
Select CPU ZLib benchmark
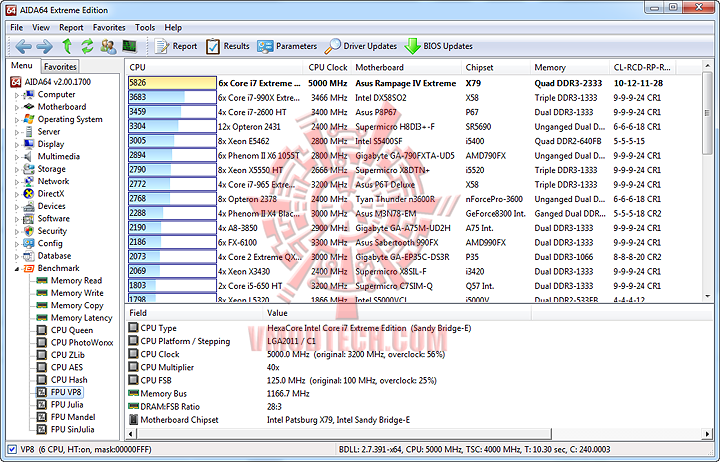pos(68,355)
